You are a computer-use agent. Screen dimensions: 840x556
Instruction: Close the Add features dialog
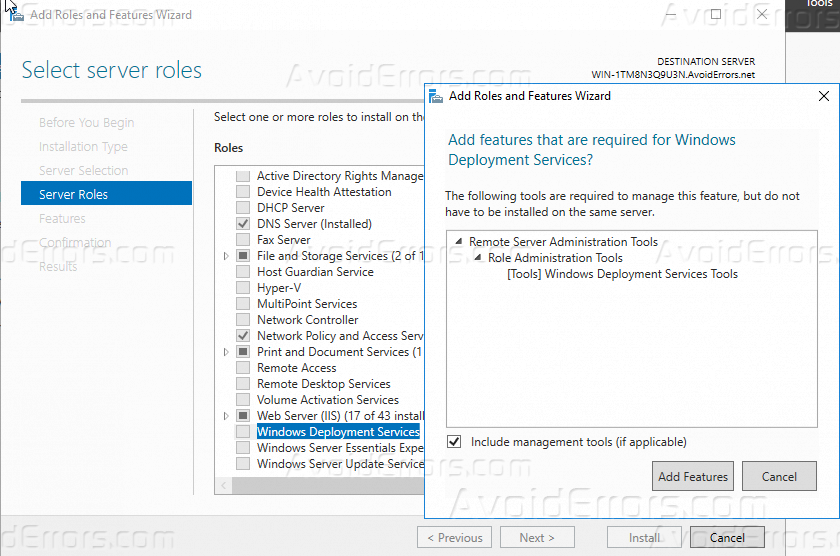824,96
